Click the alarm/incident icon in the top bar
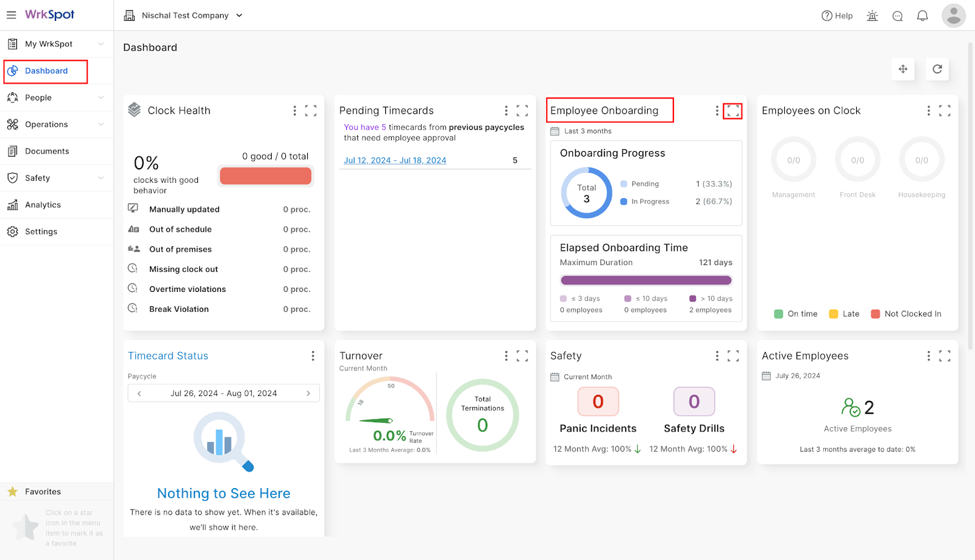975x560 pixels. tap(872, 15)
